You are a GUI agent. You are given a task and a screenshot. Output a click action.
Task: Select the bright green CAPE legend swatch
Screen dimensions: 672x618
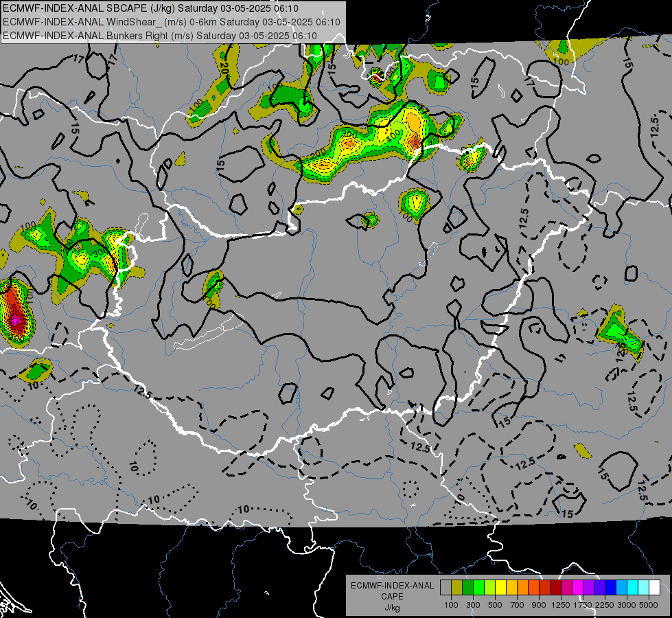pyautogui.click(x=478, y=587)
